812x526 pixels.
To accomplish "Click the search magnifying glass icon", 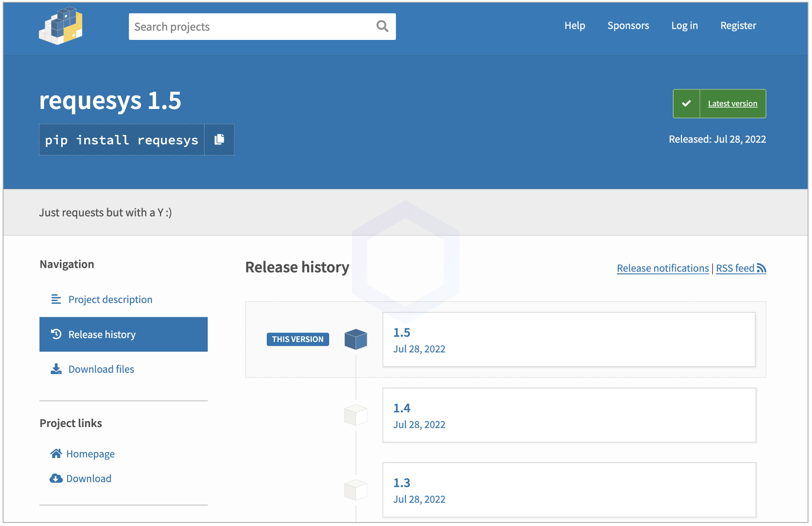I will pyautogui.click(x=382, y=26).
